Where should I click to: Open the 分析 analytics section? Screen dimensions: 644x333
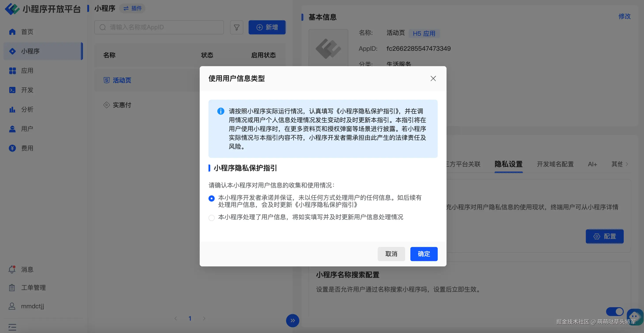pos(27,109)
